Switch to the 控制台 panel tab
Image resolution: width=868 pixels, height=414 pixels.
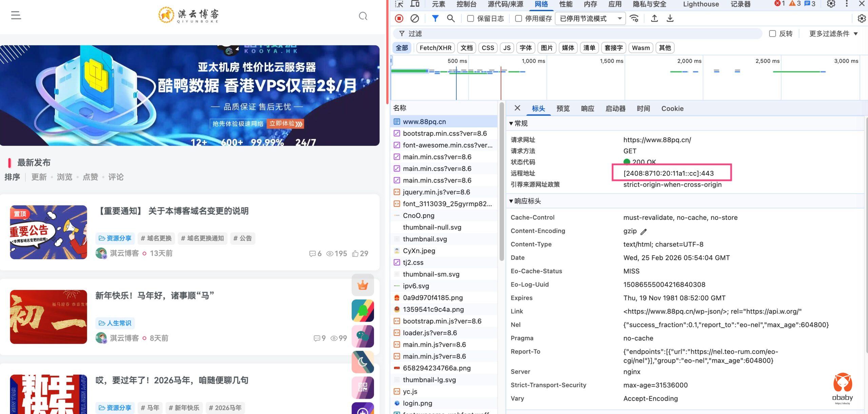(466, 4)
